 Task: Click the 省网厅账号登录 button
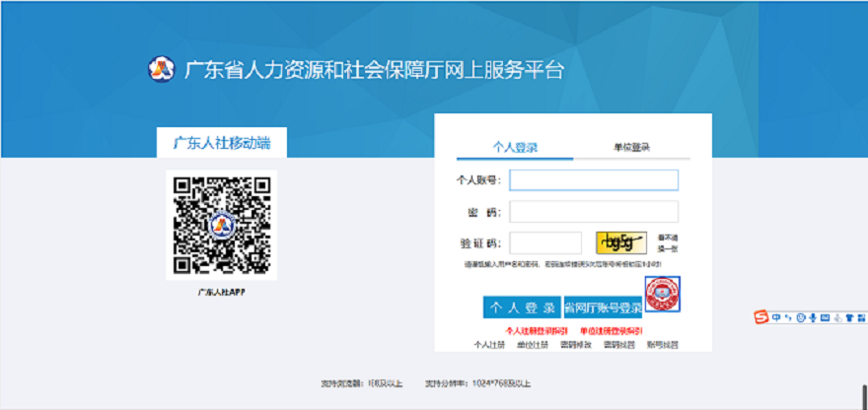(603, 307)
